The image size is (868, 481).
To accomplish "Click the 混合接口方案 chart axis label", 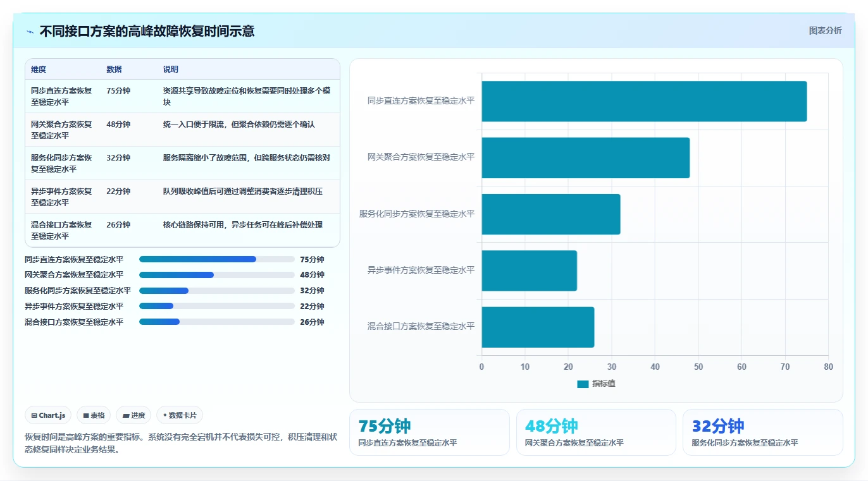I will [421, 327].
